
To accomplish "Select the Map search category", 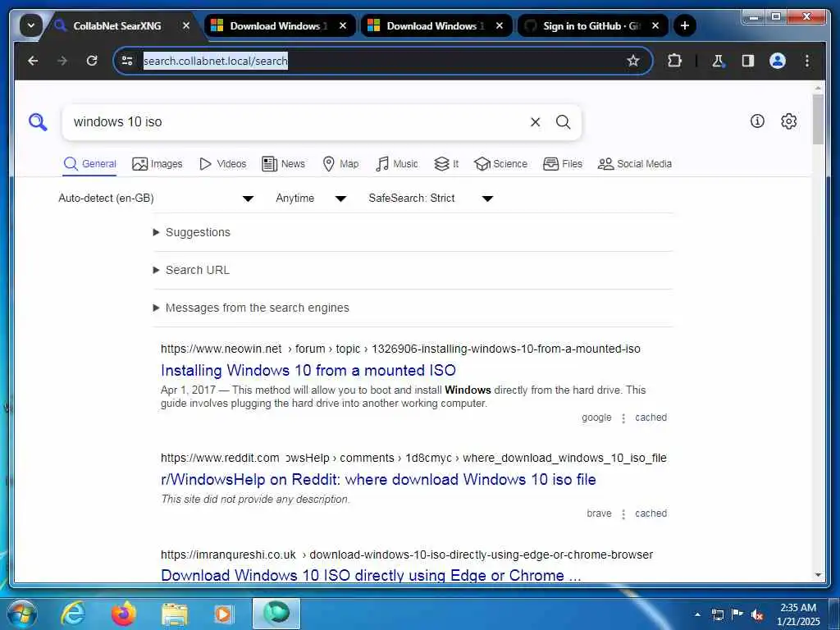I will point(340,164).
